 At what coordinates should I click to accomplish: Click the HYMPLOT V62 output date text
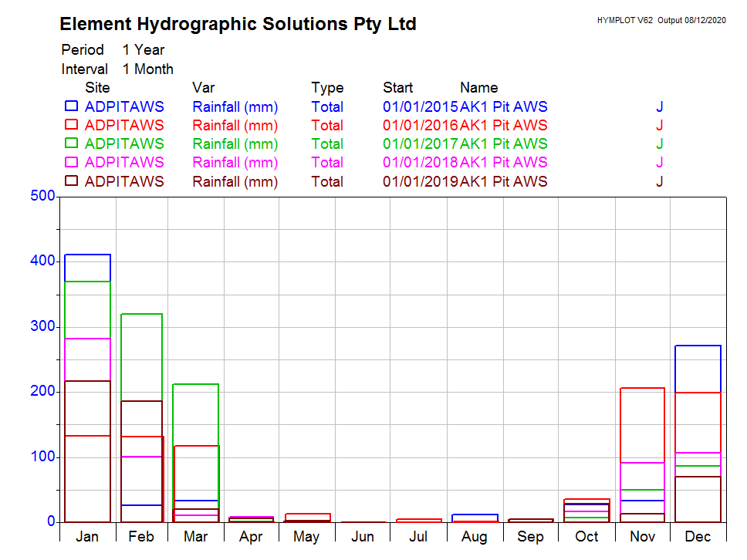point(661,20)
